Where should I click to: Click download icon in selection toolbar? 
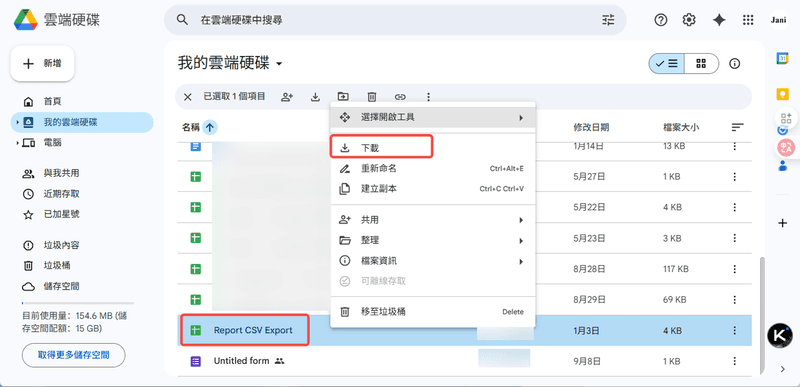(x=315, y=96)
